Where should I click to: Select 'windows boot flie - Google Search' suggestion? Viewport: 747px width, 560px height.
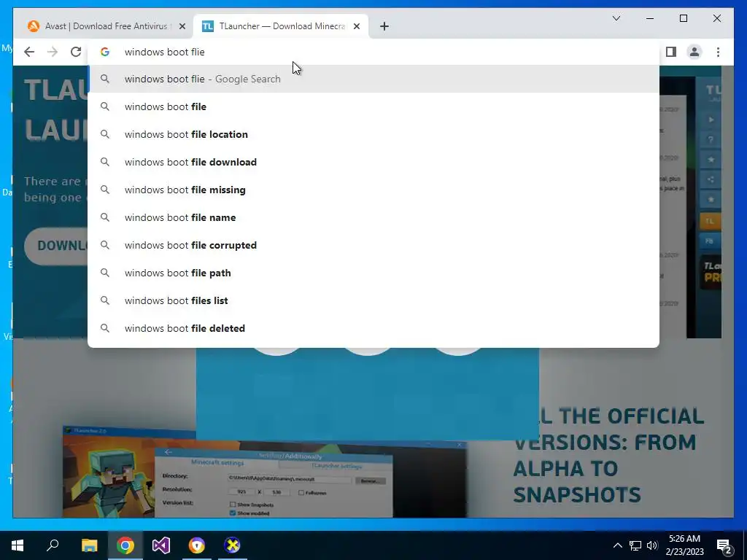coord(373,79)
